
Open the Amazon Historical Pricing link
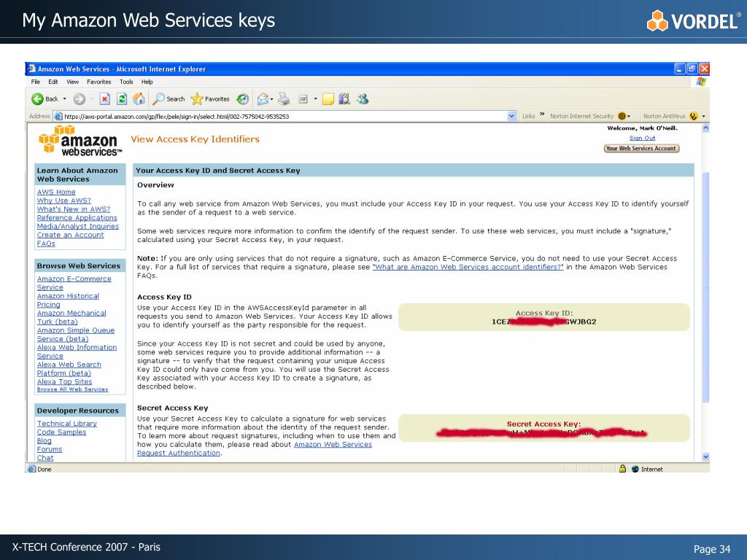68,300
